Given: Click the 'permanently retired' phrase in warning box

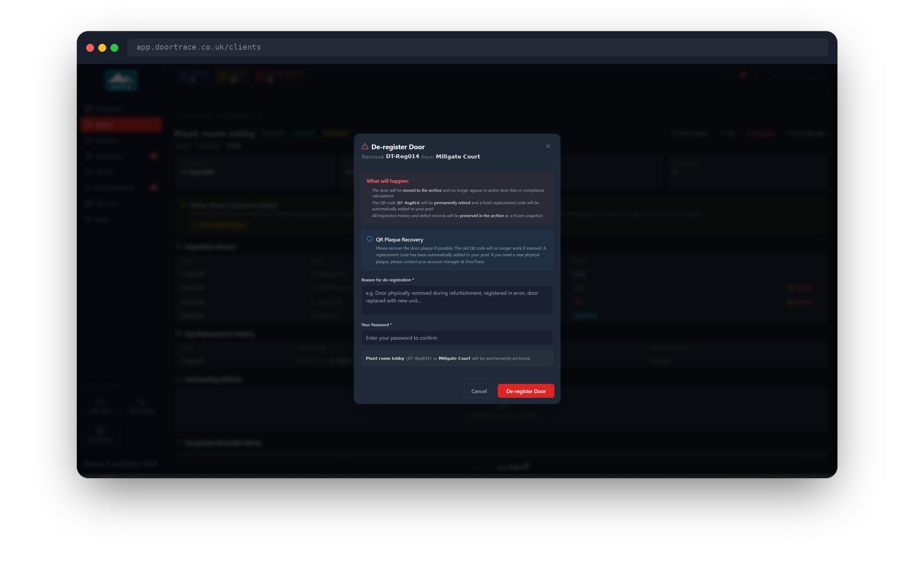Looking at the screenshot, I should click(452, 203).
